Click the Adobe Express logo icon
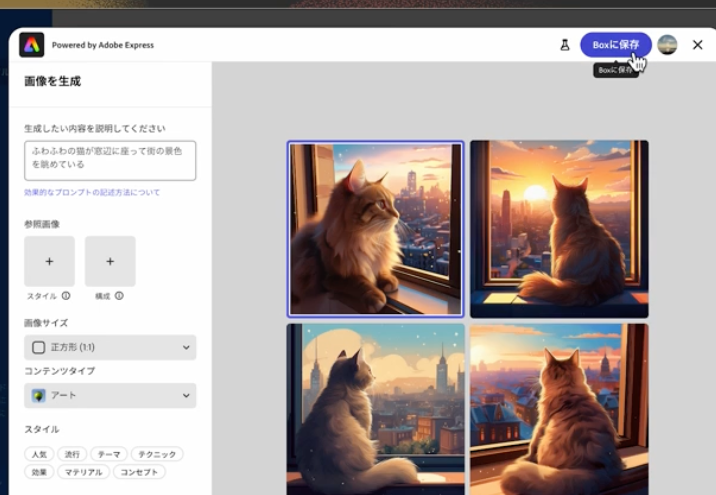Image resolution: width=716 pixels, height=495 pixels. coord(32,45)
